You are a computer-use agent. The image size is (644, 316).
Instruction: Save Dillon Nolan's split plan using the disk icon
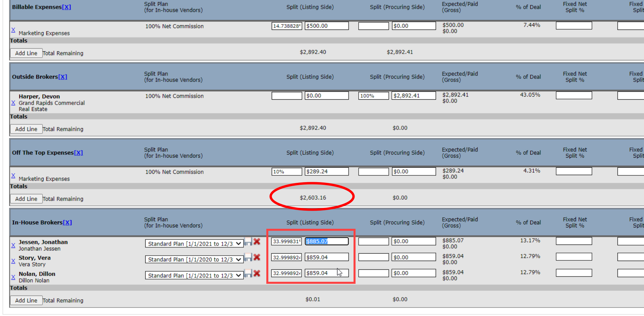pos(248,273)
